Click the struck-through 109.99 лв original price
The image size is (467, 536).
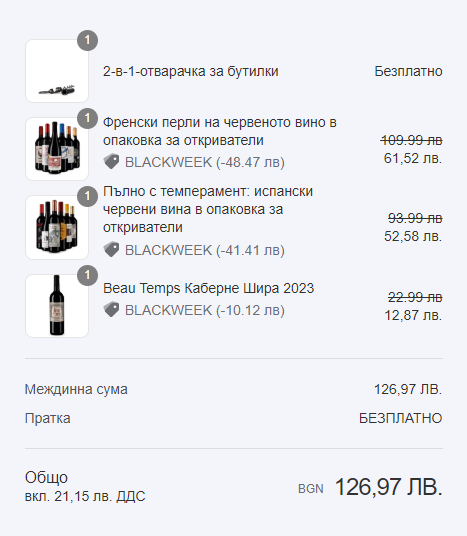point(412,140)
